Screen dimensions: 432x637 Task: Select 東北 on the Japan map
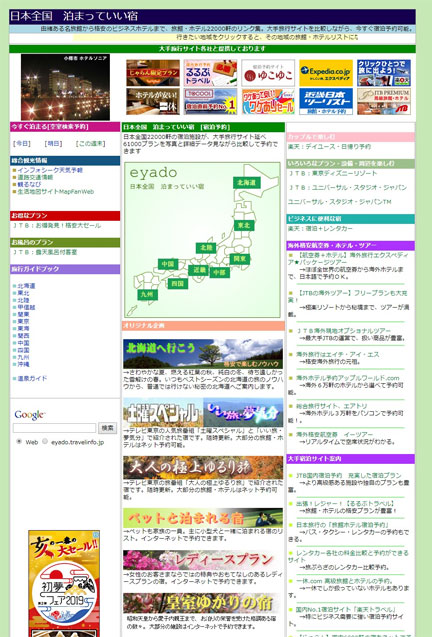(x=244, y=225)
